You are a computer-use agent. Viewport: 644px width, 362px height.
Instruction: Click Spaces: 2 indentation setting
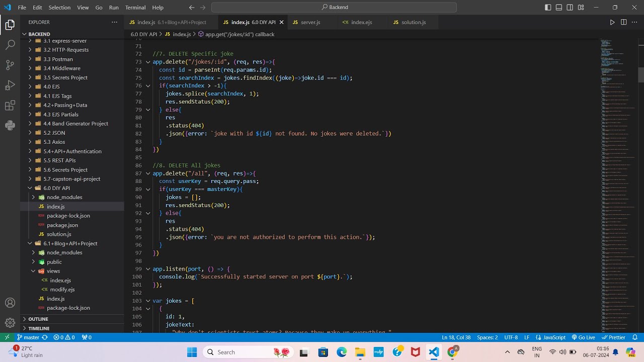(487, 337)
